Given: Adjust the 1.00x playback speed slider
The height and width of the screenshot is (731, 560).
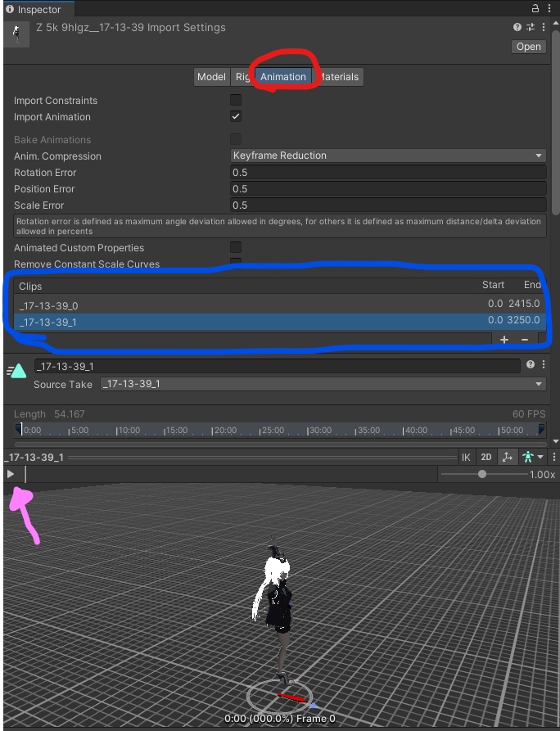Looking at the screenshot, I should point(483,474).
